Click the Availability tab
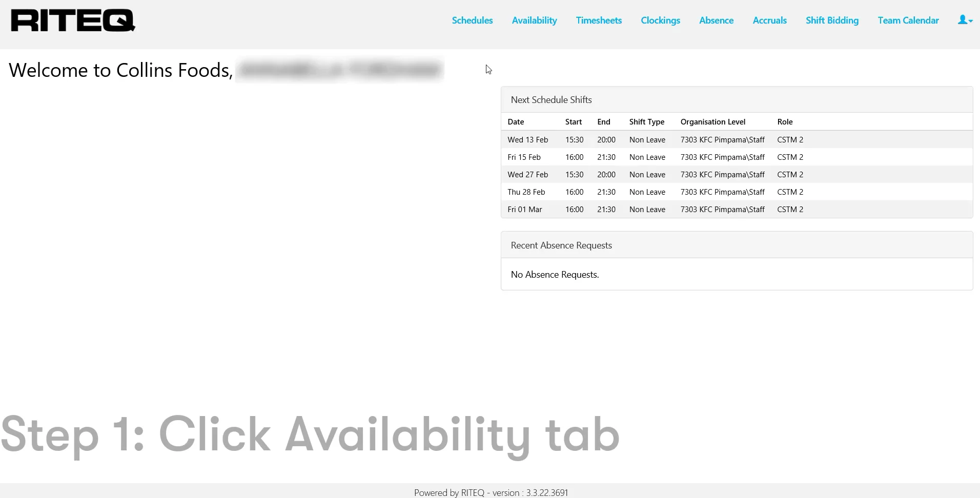 click(x=534, y=20)
